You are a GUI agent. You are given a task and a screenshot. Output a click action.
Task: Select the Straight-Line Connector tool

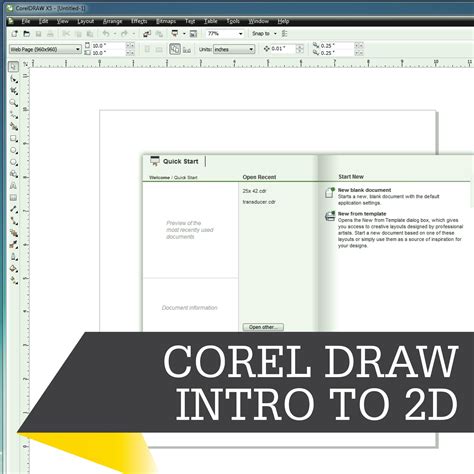[14, 221]
